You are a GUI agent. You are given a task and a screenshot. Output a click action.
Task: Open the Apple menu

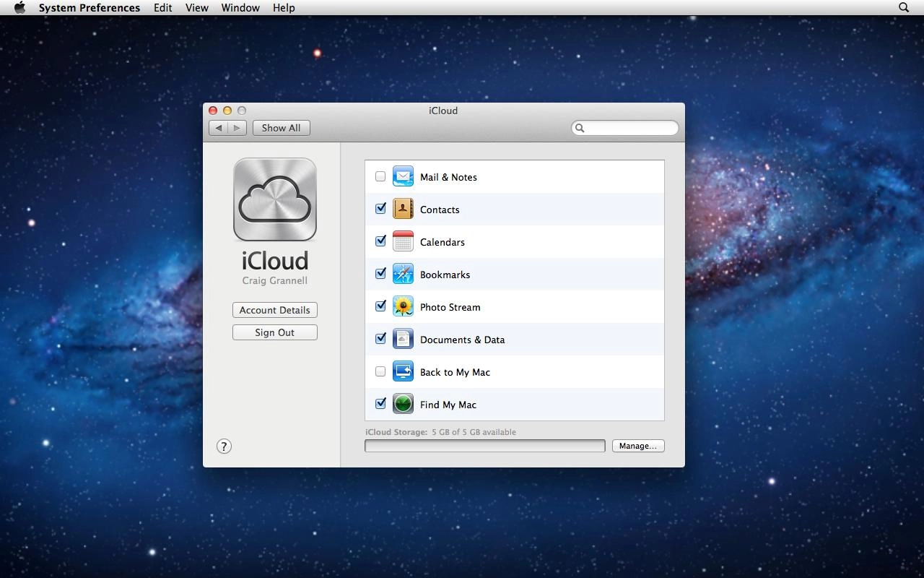pos(19,7)
